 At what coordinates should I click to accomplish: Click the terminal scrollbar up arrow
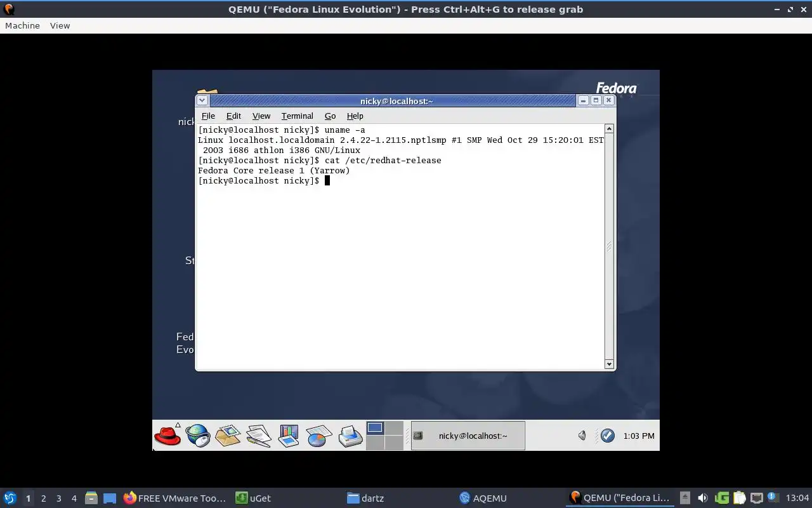point(609,129)
